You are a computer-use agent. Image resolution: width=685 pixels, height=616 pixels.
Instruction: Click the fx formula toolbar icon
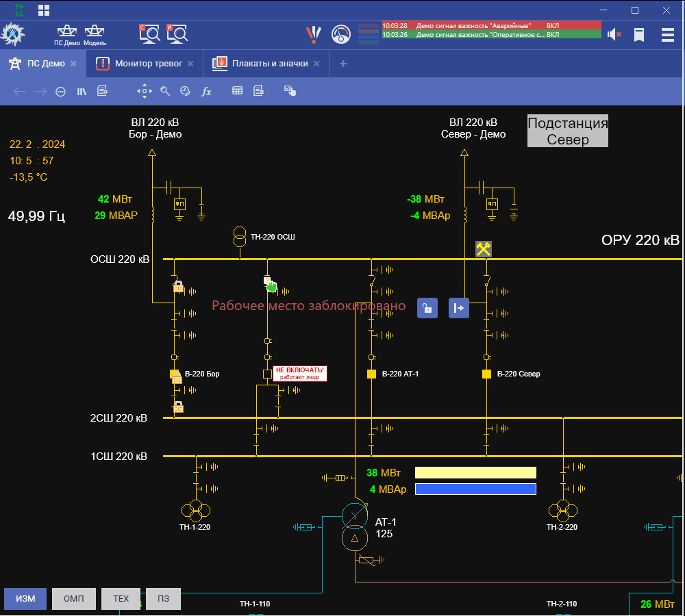coord(206,91)
